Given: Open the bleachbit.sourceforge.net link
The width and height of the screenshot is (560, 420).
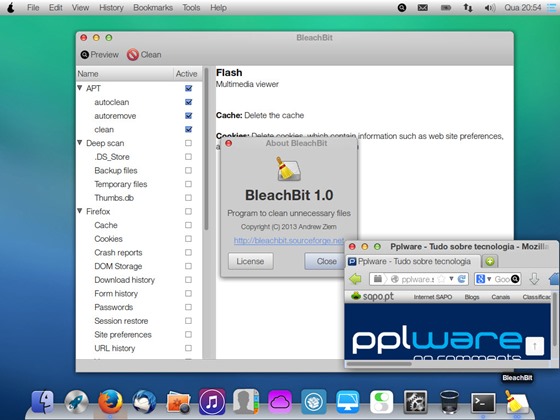Looking at the screenshot, I should tap(289, 241).
